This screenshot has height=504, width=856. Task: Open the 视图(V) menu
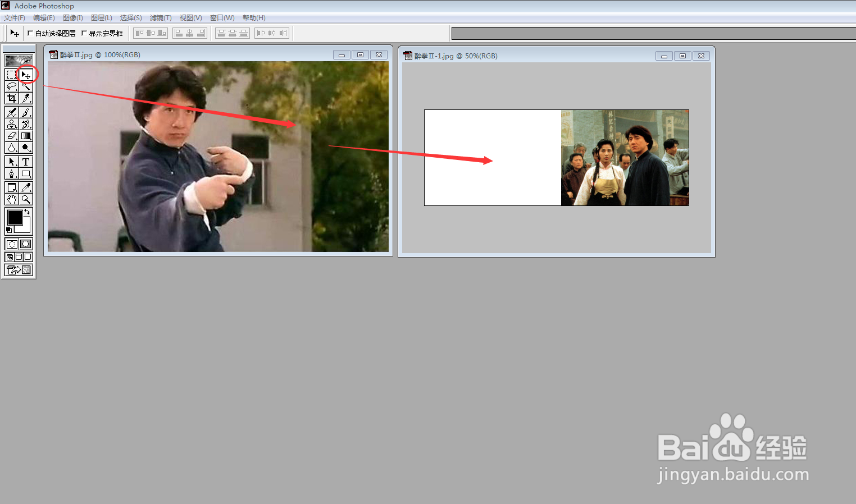[191, 18]
